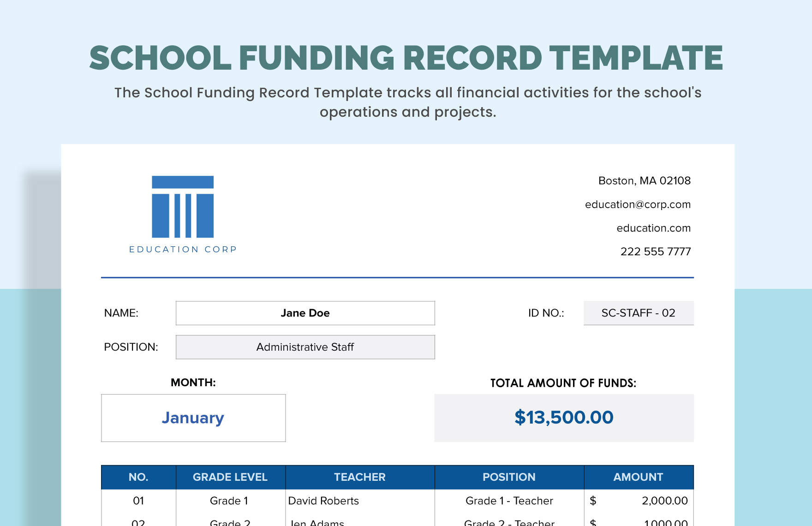Select Jen Adams in row 02
Screen dimensions: 812x526
[316, 522]
